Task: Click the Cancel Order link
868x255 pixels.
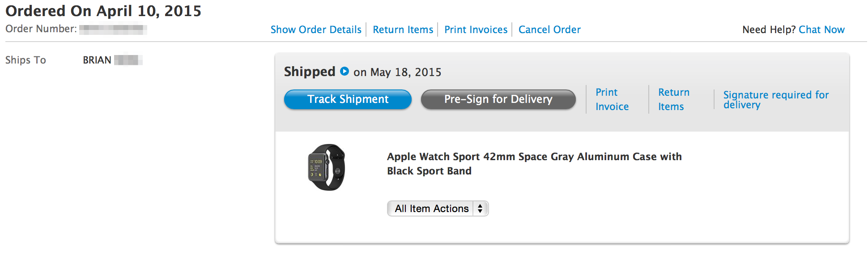Action: point(549,30)
